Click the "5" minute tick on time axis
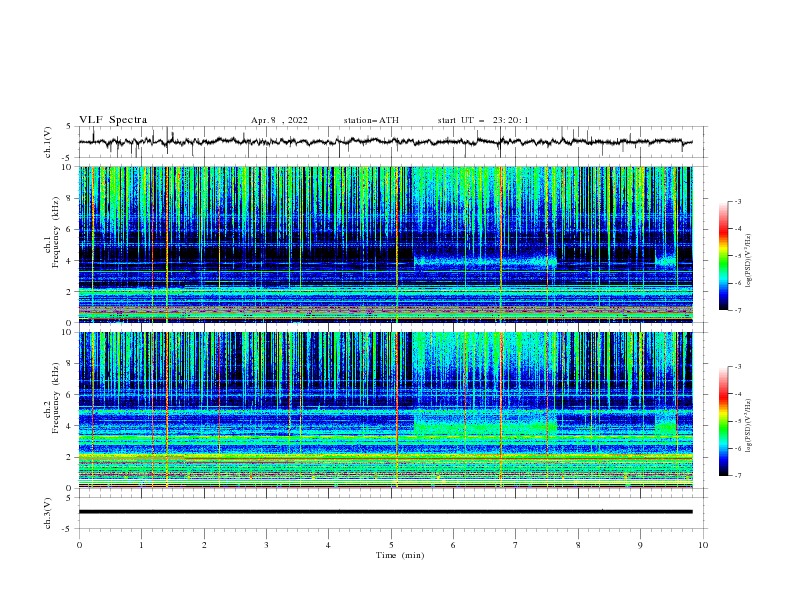The width and height of the screenshot is (792, 612). pos(391,545)
